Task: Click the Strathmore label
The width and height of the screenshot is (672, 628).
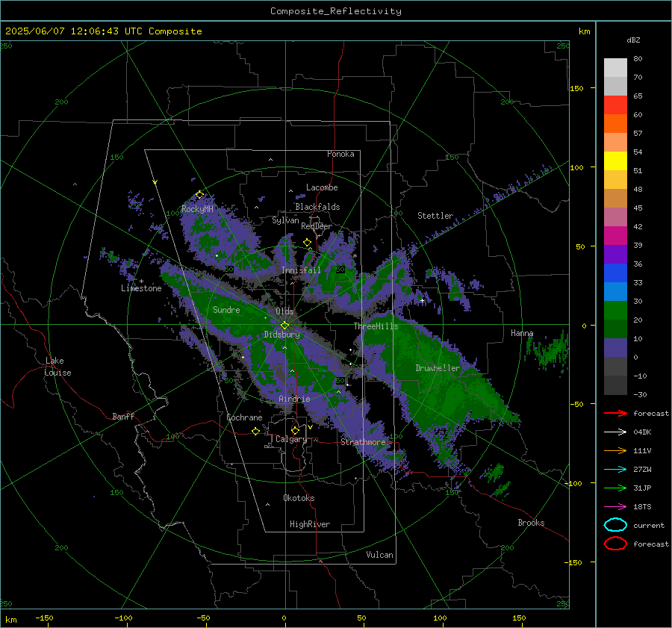Action: tap(363, 442)
